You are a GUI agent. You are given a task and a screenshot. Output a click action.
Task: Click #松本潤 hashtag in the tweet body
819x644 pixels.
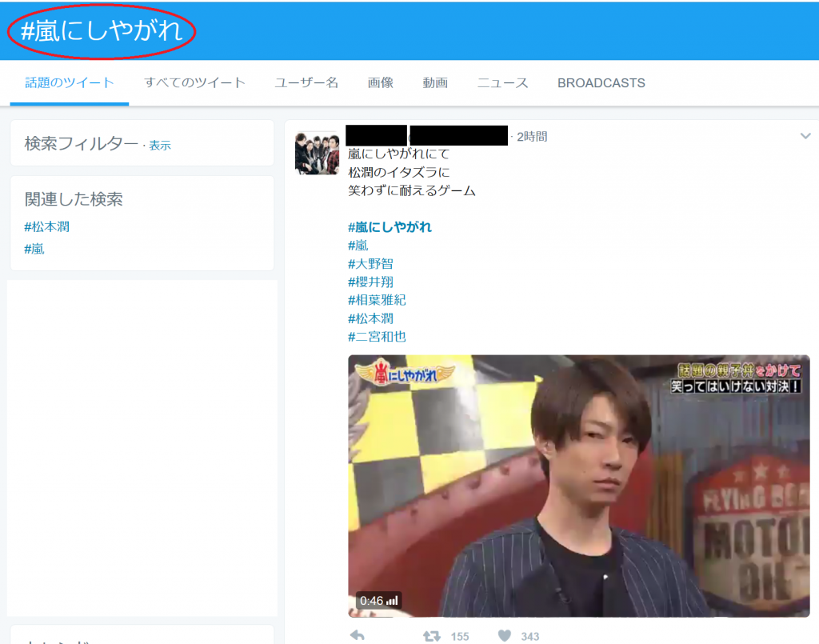(370, 318)
